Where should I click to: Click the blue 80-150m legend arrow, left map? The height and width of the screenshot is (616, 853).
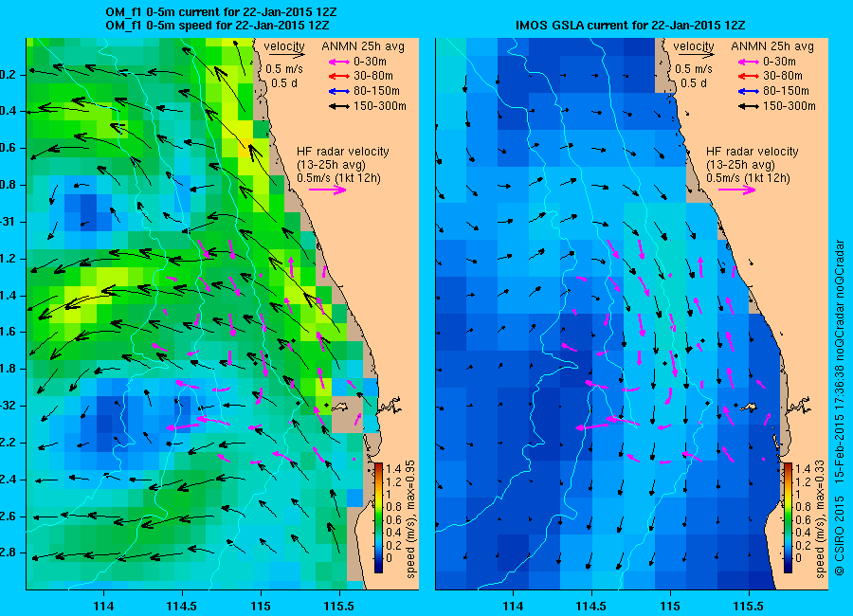(x=339, y=91)
